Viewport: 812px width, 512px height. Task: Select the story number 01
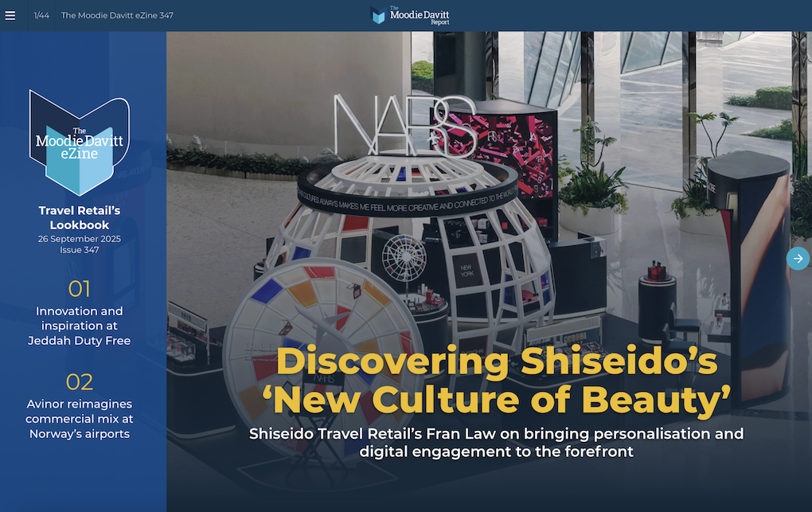(x=80, y=289)
